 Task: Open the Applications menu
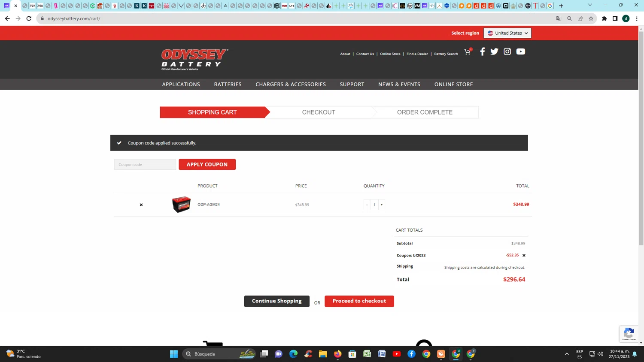[181, 84]
